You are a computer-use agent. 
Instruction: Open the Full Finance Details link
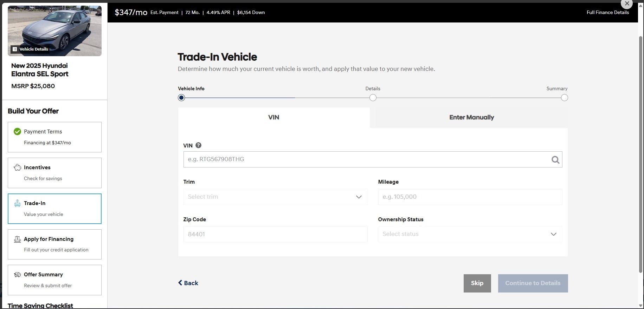point(607,12)
